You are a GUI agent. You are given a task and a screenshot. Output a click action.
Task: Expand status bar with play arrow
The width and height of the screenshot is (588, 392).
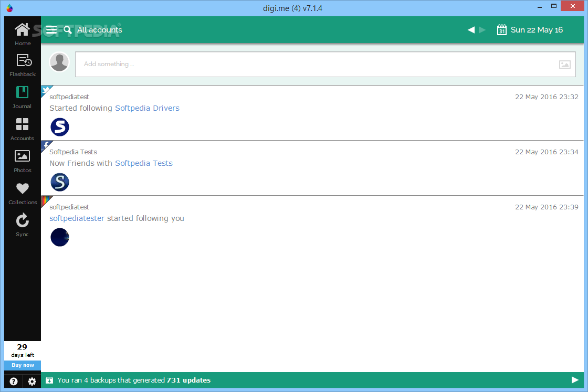coord(575,380)
